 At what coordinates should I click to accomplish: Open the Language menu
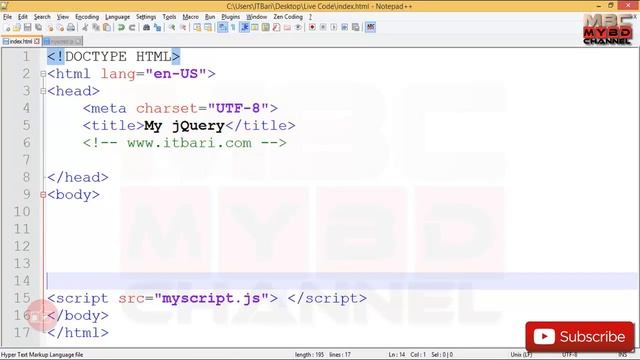(117, 17)
